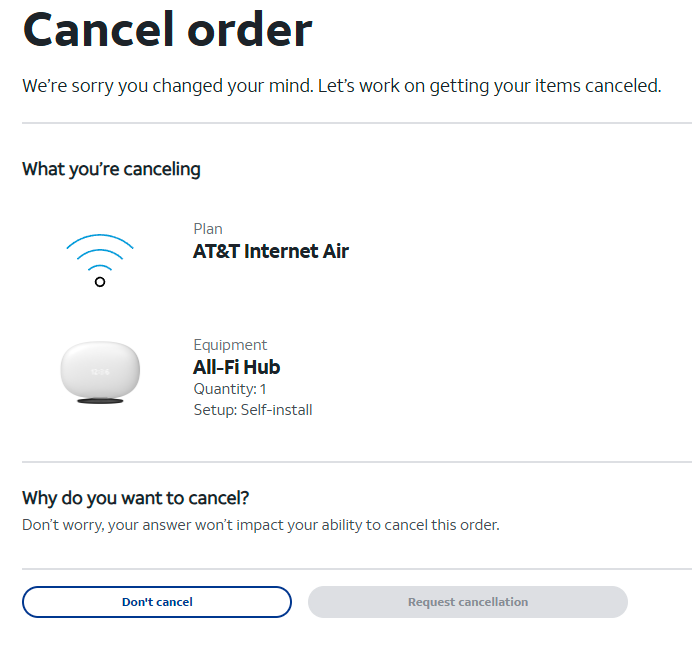Click the Don't worry reassurance text
The height and width of the screenshot is (651, 692).
point(261,525)
